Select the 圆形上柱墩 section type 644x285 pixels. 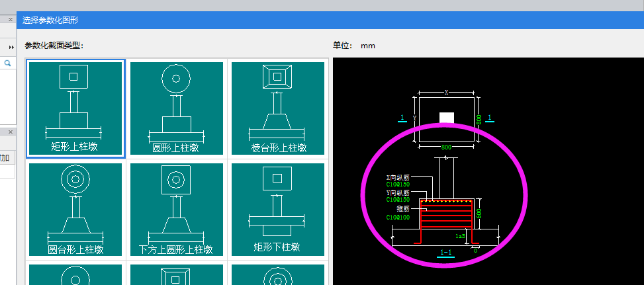pyautogui.click(x=177, y=108)
